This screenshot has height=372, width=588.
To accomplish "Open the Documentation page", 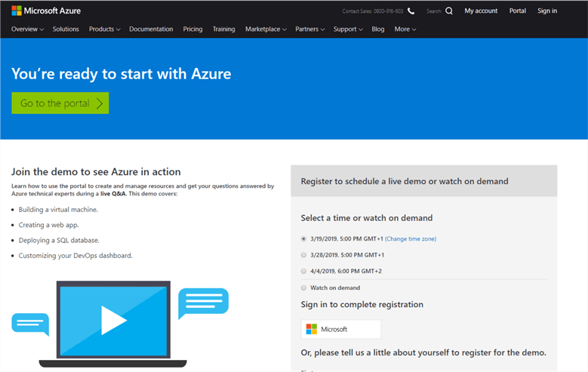I will point(151,29).
